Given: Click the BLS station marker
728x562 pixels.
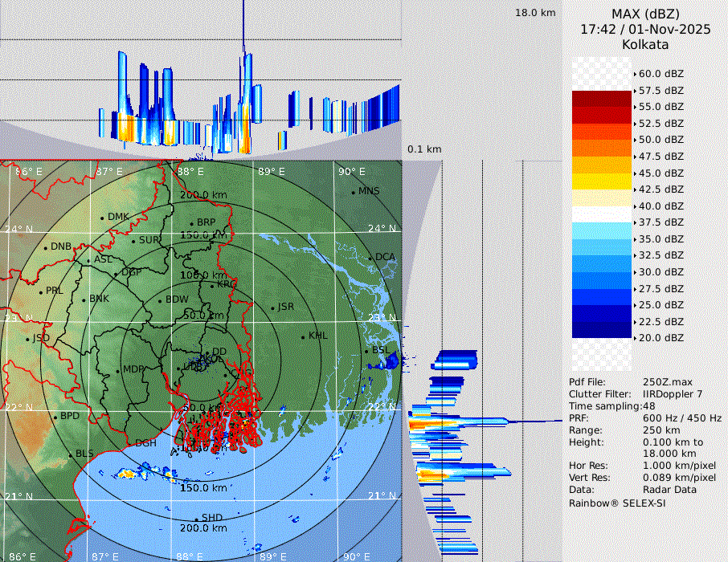Looking at the screenshot, I should coord(71,454).
